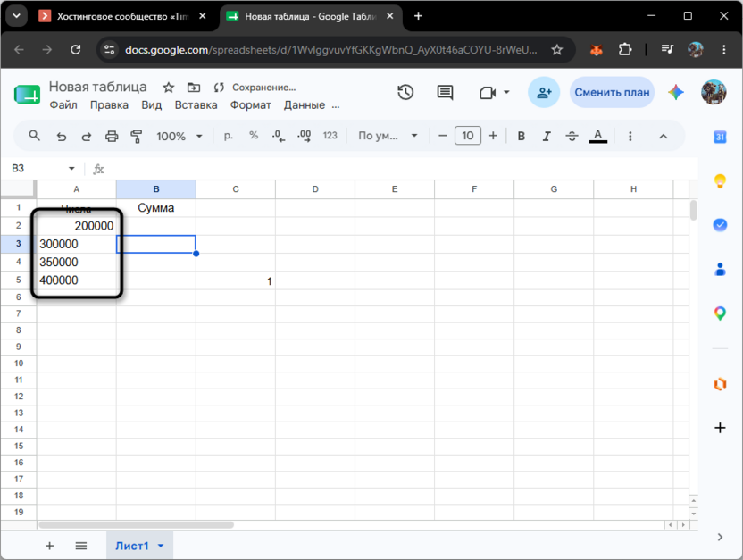Open Contacts in side panel
The width and height of the screenshot is (743, 560).
[x=720, y=269]
